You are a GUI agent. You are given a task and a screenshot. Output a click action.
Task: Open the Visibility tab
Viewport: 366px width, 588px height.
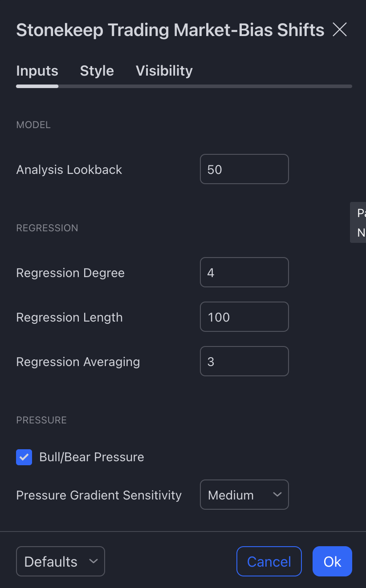click(164, 71)
